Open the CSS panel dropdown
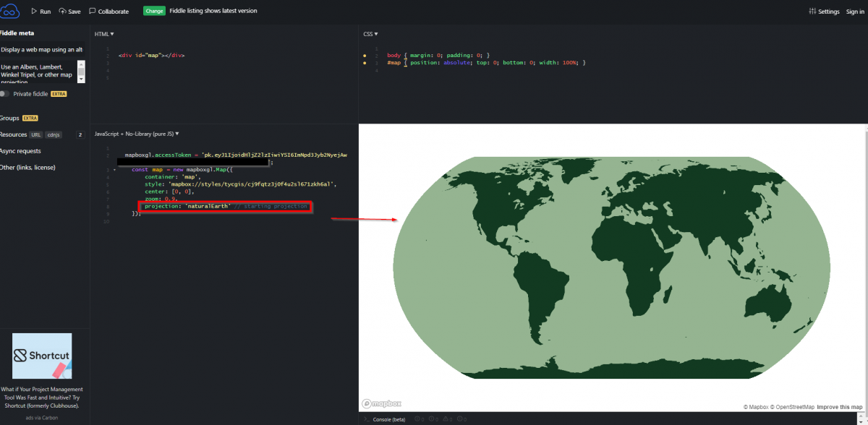This screenshot has height=425, width=868. (x=370, y=33)
